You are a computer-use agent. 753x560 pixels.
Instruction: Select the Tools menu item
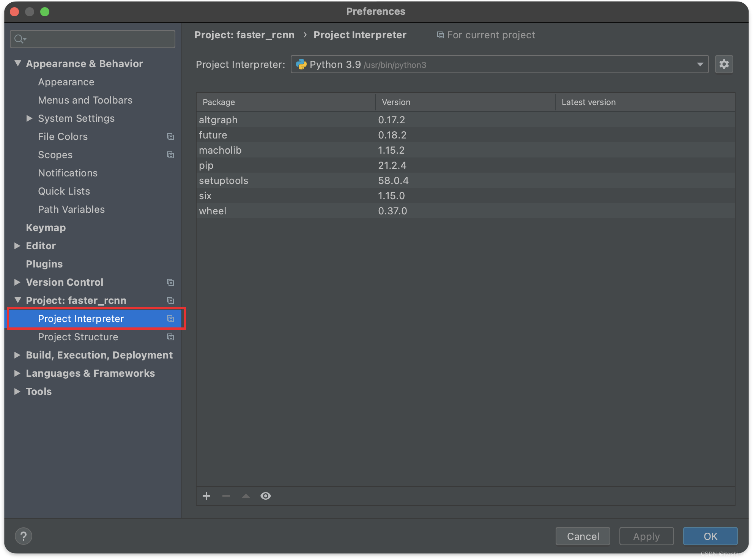click(x=38, y=391)
